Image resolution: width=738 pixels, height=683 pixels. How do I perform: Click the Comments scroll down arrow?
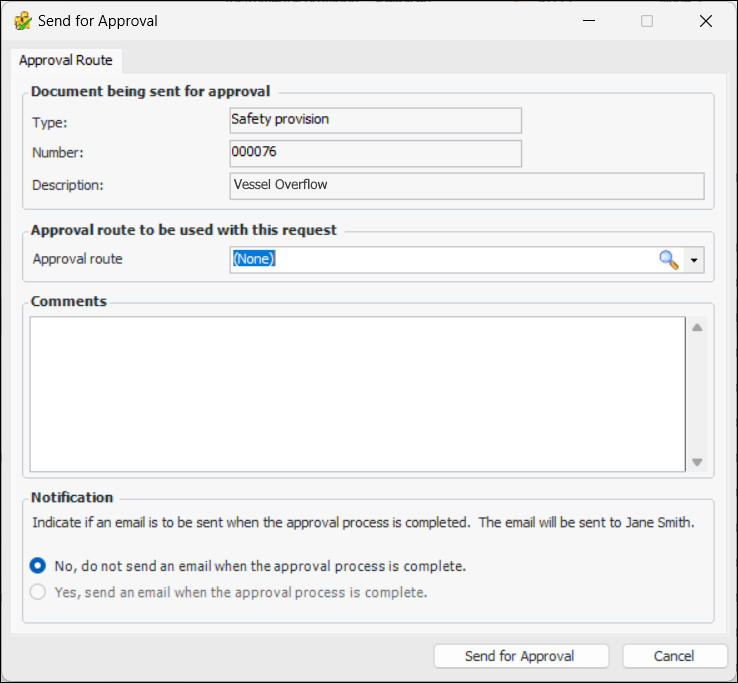click(697, 462)
